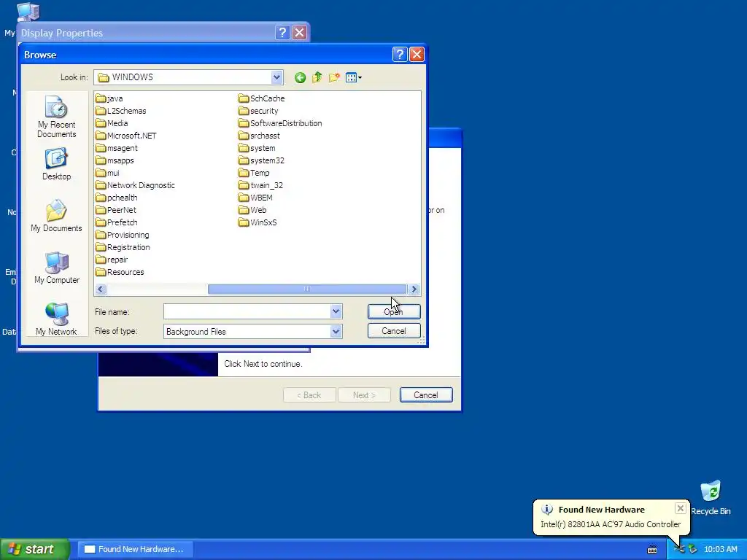The height and width of the screenshot is (560, 747).
Task: Select the twain_32 folder
Action: 260,185
